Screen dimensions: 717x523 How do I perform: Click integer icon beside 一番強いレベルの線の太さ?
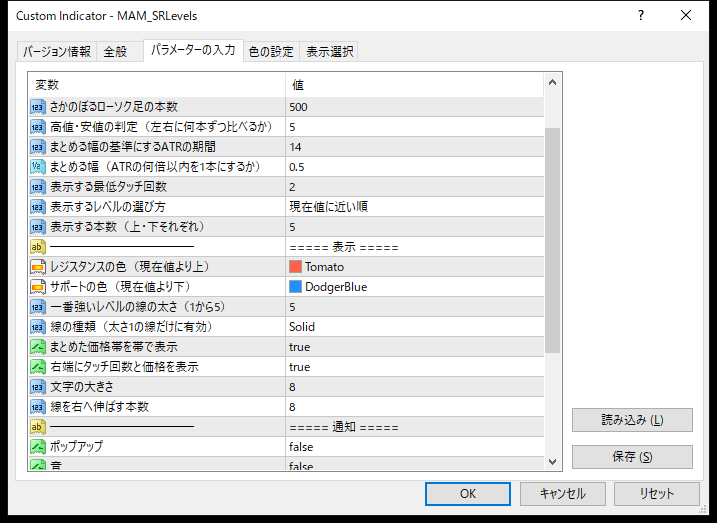[38, 307]
